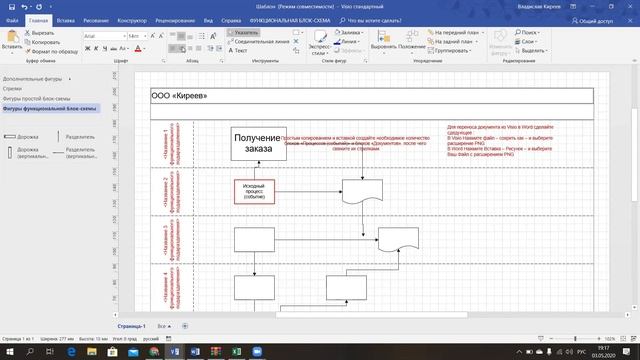
Task: Select the Pointer (Указатель) tool
Action: point(243,32)
